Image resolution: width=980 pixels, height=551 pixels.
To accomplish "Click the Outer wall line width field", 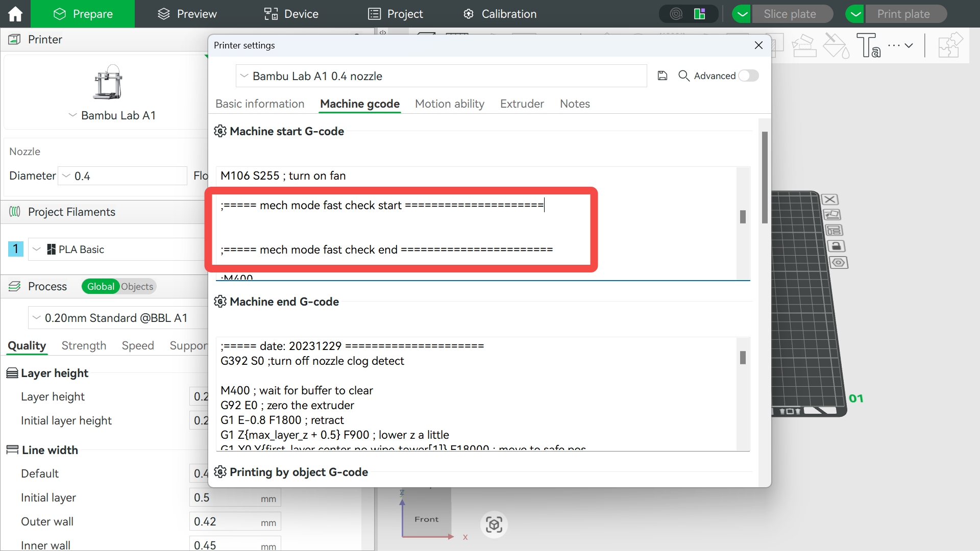I will (x=235, y=522).
